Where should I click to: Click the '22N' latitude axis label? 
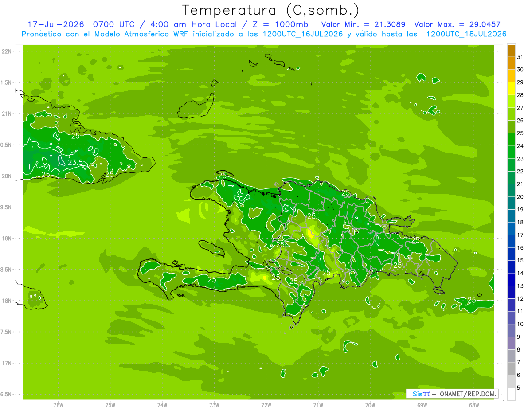coord(7,51)
